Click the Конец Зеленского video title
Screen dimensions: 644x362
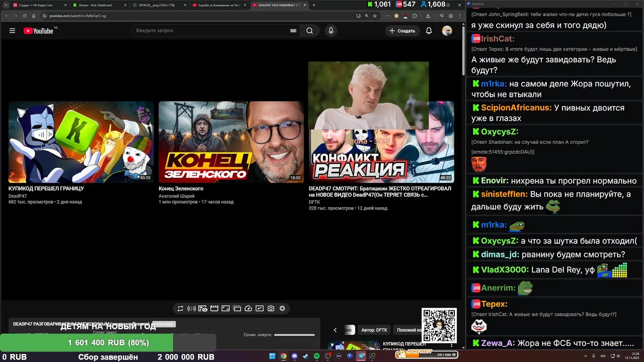(181, 189)
